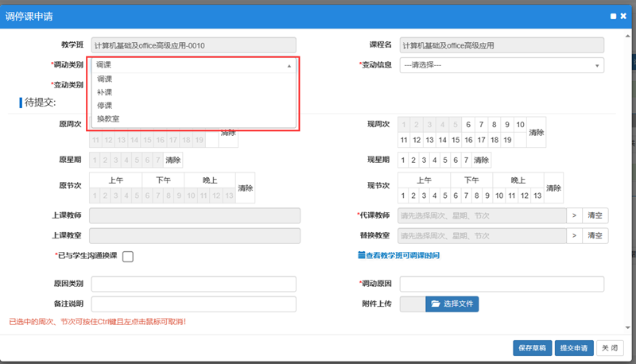Click the calendar icon beside 查看教学班可调课时间
The height and width of the screenshot is (364, 636).
[x=361, y=256]
